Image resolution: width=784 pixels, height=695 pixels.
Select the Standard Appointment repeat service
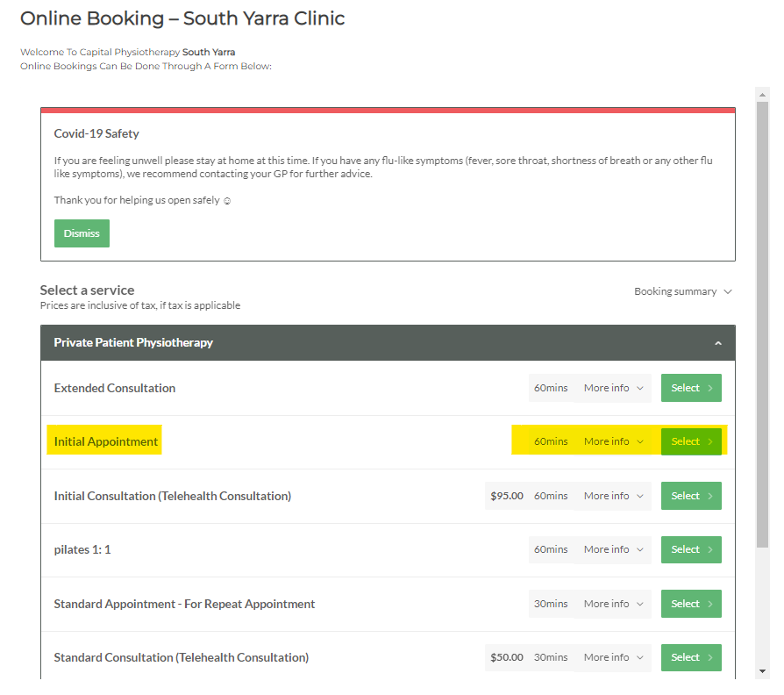point(691,603)
